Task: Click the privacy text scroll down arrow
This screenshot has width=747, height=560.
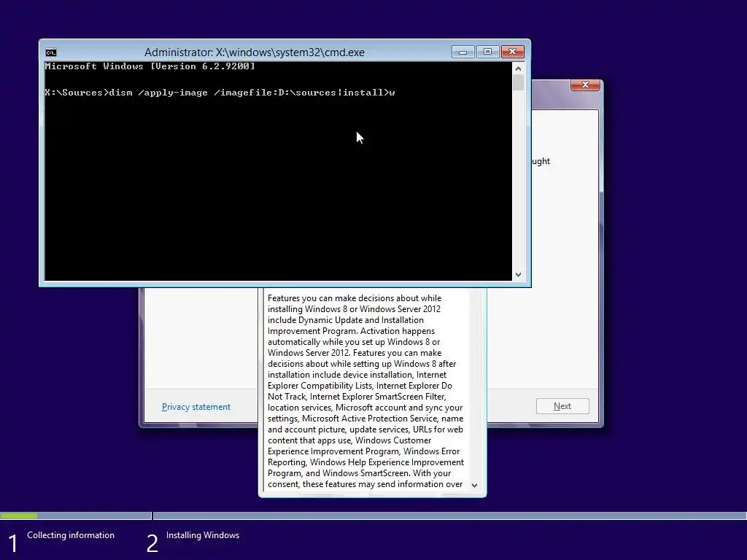Action: 474,485
